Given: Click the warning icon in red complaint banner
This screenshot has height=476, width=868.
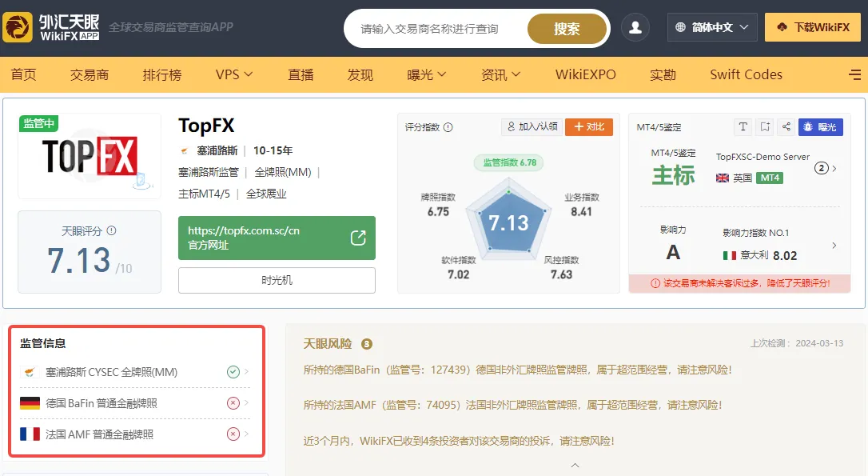Looking at the screenshot, I should pyautogui.click(x=655, y=283).
